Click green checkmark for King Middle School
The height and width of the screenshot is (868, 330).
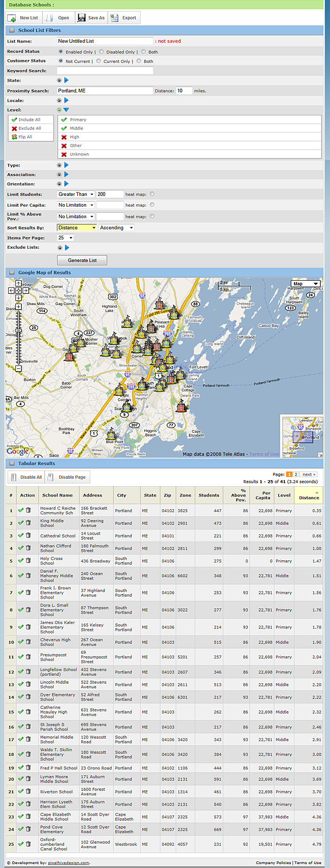pyautogui.click(x=20, y=523)
